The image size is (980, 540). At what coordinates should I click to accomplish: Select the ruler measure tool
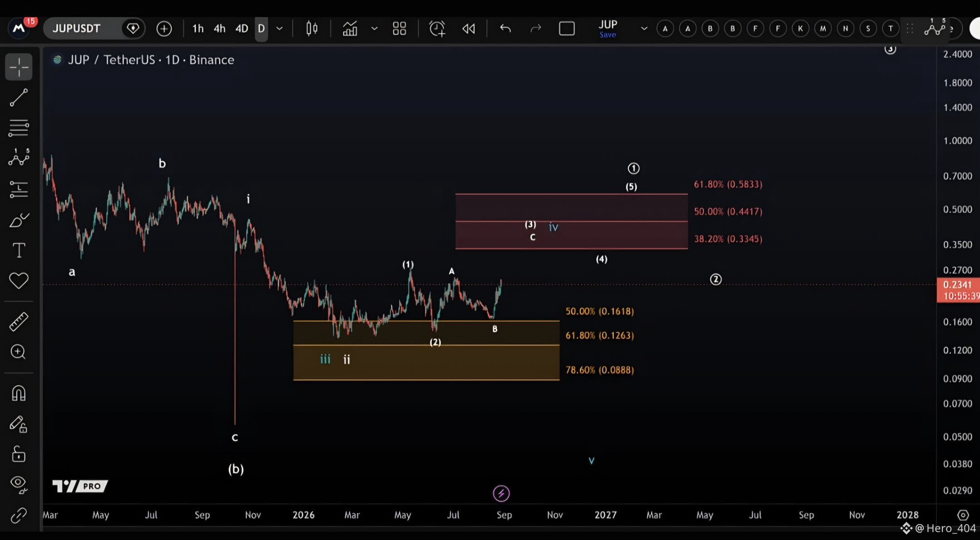pos(19,321)
